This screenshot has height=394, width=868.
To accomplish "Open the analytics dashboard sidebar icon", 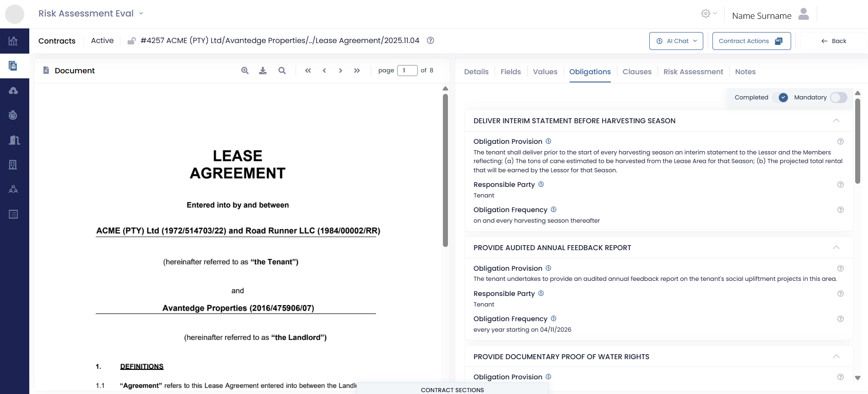I will coord(13,41).
